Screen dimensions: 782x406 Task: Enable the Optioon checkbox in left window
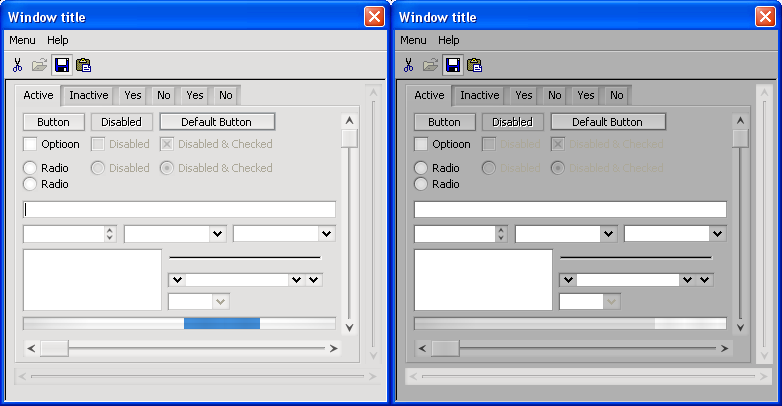30,144
